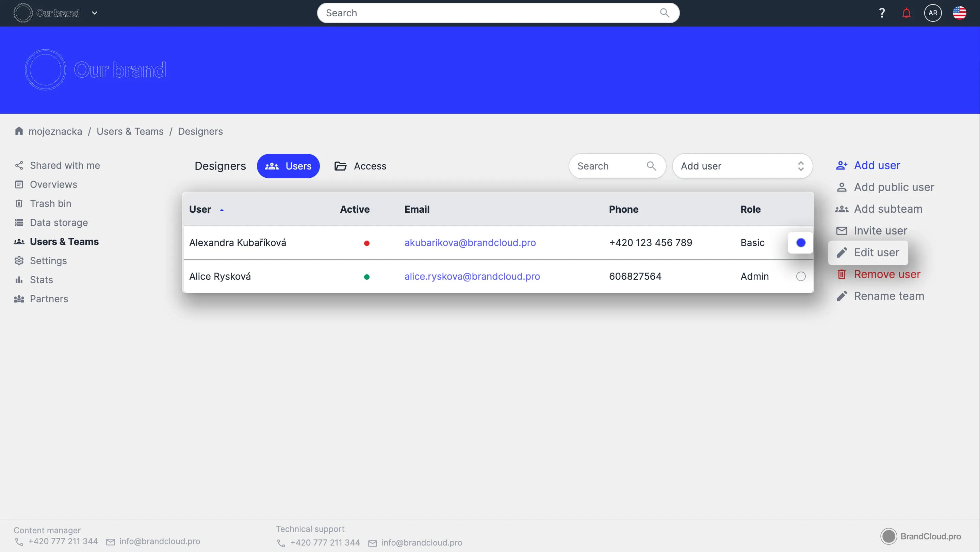Screen dimensions: 980x552
Task: Click Alice Rysková's green active status dot
Action: click(x=366, y=277)
